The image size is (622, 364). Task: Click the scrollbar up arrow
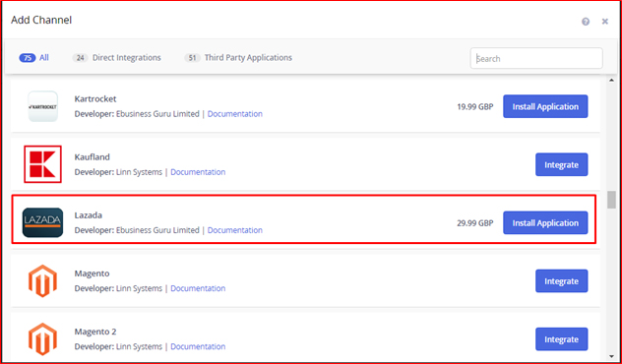(611, 81)
